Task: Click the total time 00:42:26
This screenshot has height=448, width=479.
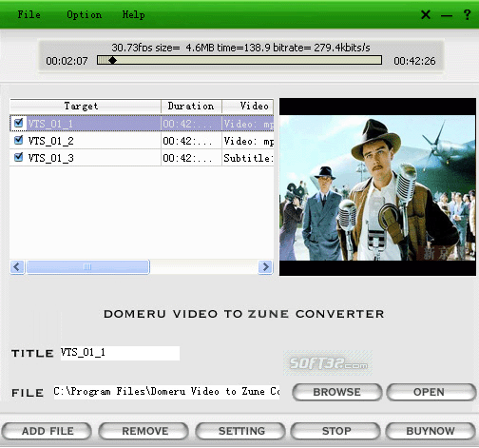Action: click(x=414, y=61)
